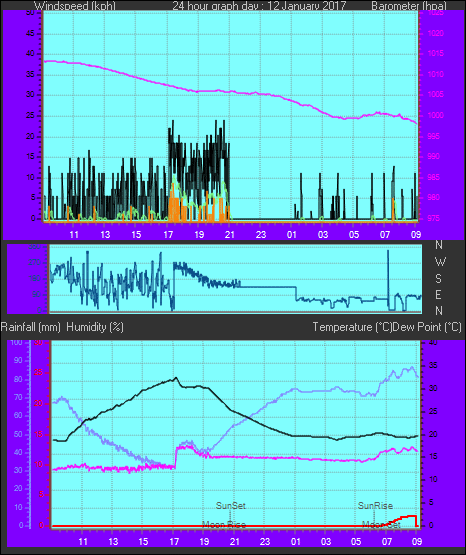Click the "Moon Rise" marker label
The width and height of the screenshot is (466, 555).
pyautogui.click(x=224, y=525)
